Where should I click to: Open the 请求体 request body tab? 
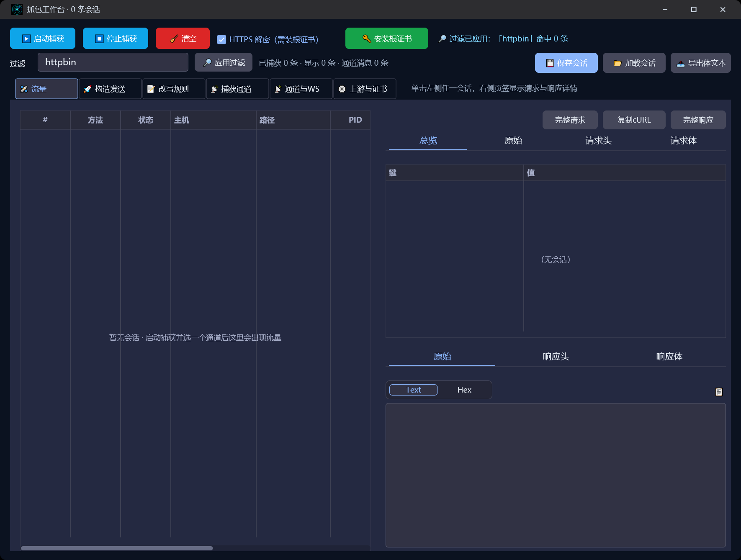tap(684, 141)
